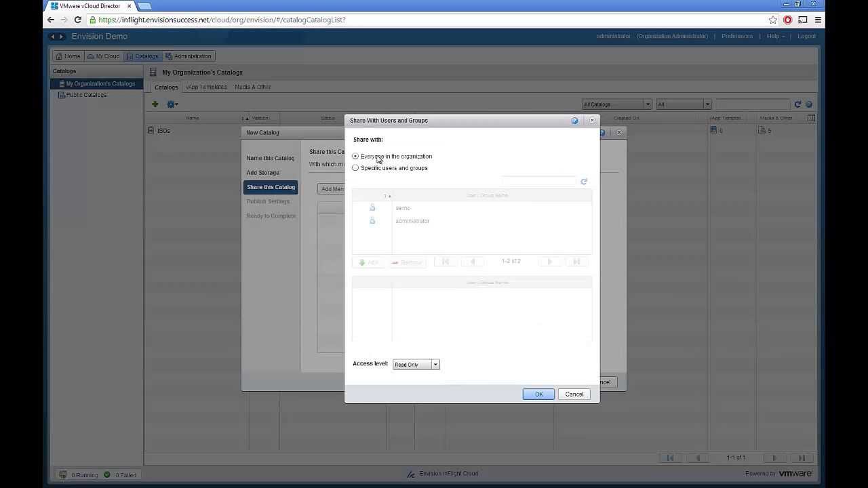Select My Organization's Catalogs tree item
The width and height of the screenshot is (868, 488).
[96, 84]
